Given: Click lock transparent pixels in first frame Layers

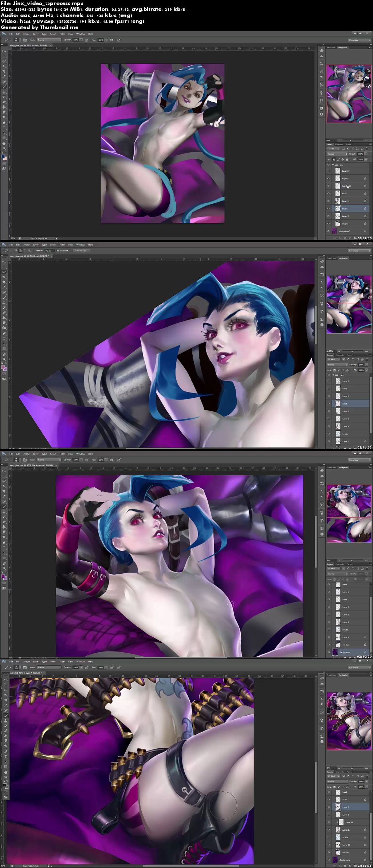Looking at the screenshot, I should coord(334,159).
